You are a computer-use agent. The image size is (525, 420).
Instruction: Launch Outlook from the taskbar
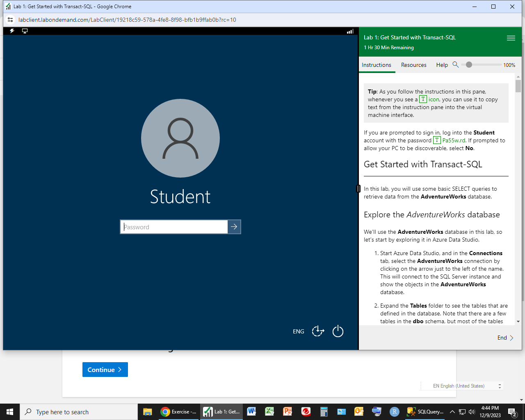click(x=359, y=412)
